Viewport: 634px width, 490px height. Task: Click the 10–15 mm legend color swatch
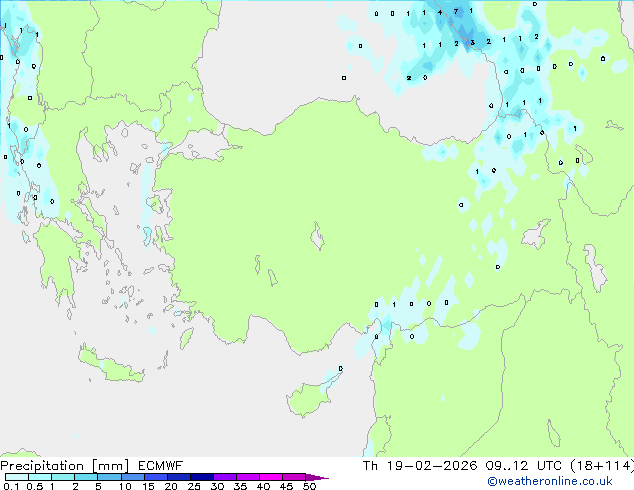point(132,477)
